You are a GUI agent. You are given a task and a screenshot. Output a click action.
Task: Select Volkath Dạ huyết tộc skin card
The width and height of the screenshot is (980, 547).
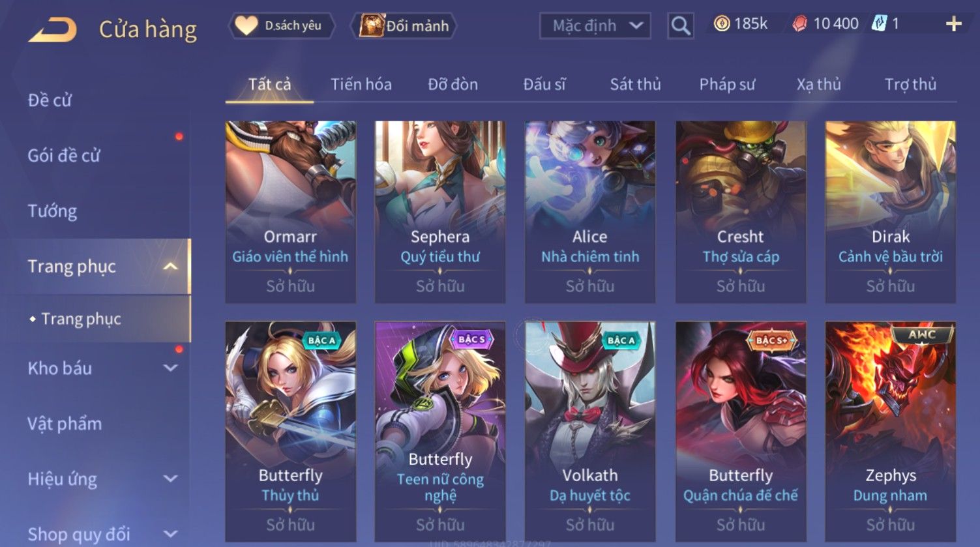[x=590, y=432]
